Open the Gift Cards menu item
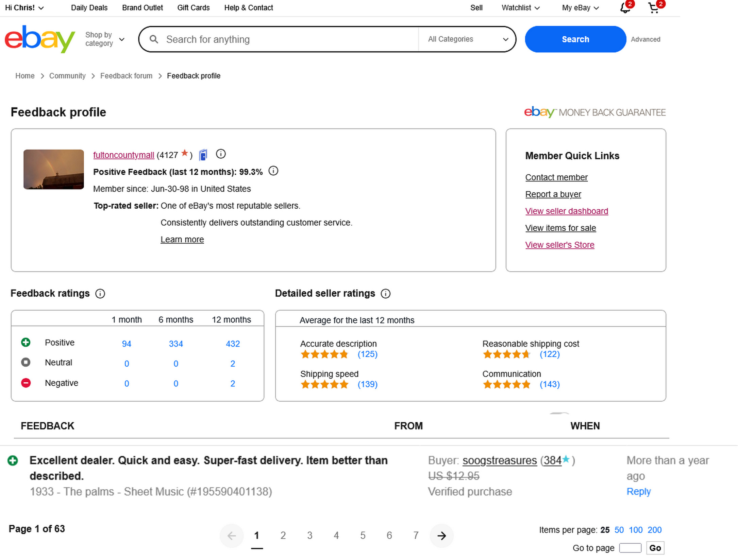This screenshot has height=560, width=738. (193, 8)
